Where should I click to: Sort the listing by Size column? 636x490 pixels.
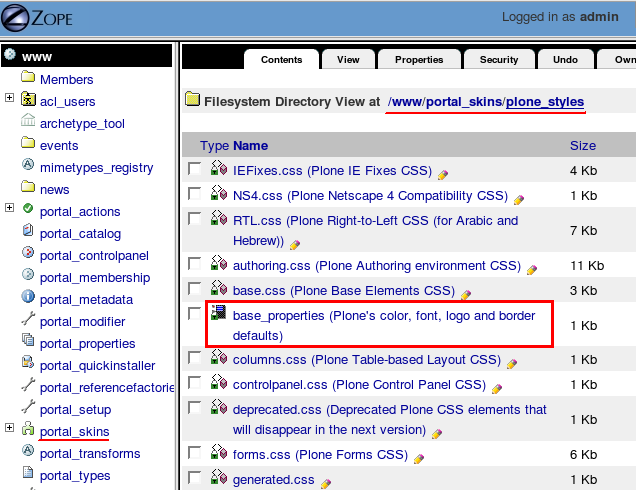click(x=583, y=145)
